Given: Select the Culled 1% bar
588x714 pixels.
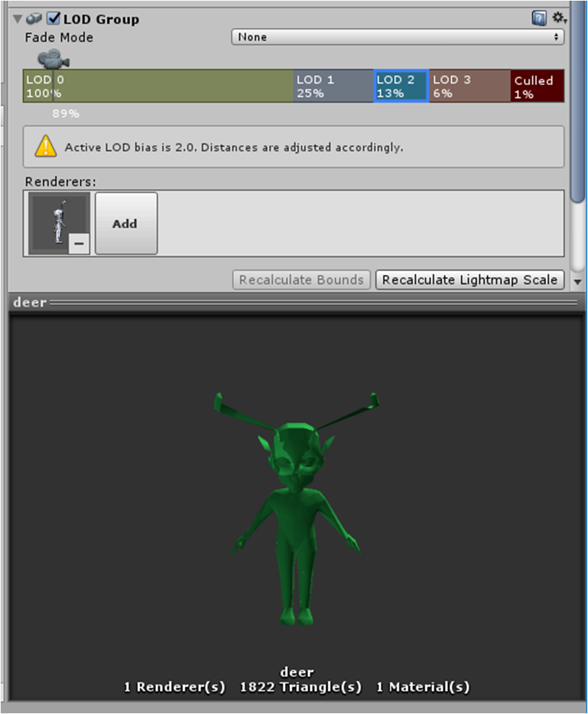Looking at the screenshot, I should click(537, 86).
